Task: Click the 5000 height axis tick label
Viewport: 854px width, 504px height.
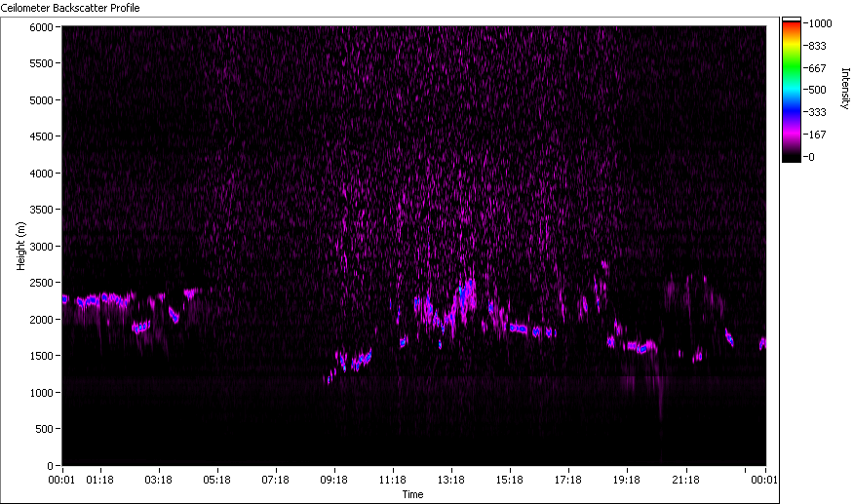Action: [x=41, y=100]
